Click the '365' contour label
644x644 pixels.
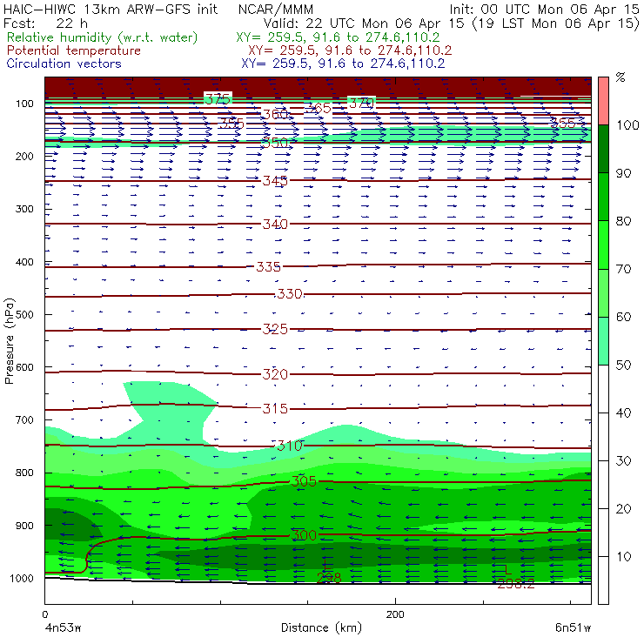[319, 108]
